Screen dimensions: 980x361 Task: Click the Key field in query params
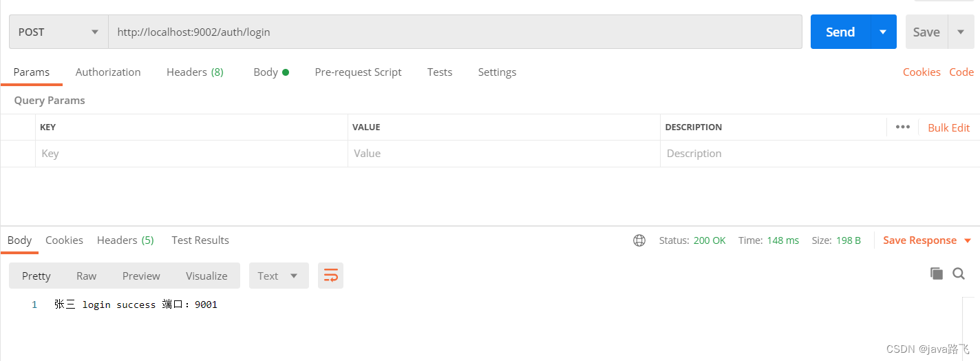pos(191,154)
